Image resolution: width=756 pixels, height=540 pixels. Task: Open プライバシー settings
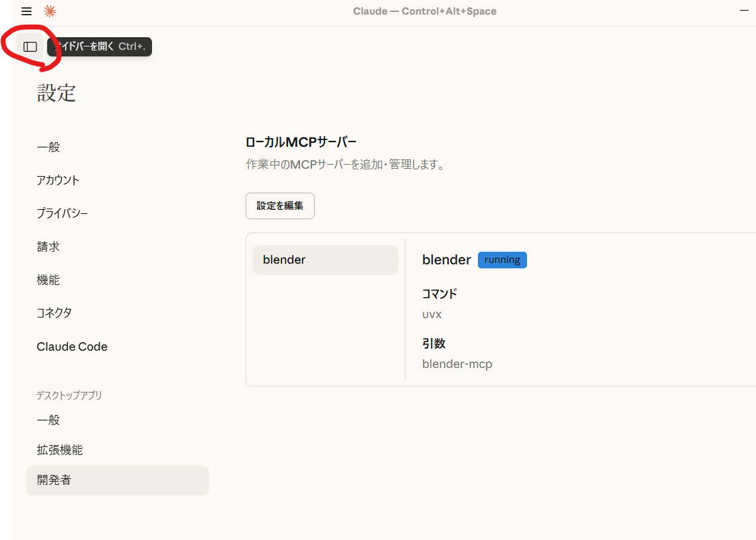click(x=62, y=213)
